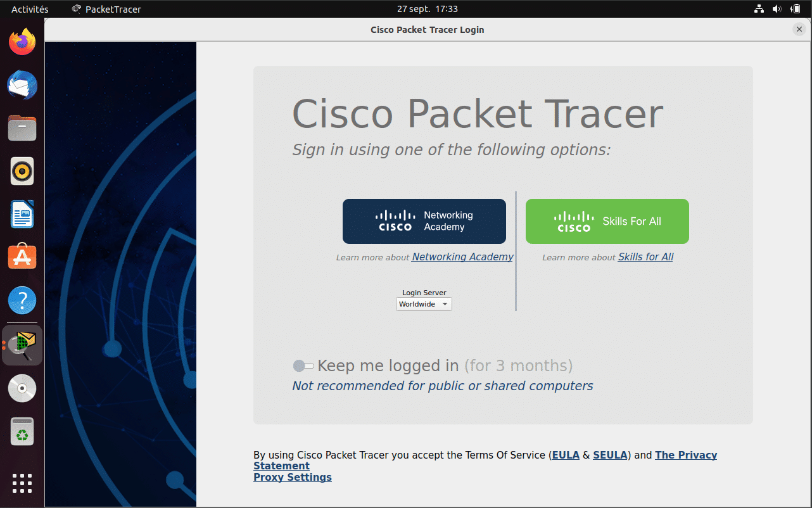Click the network topology status icon

point(759,9)
